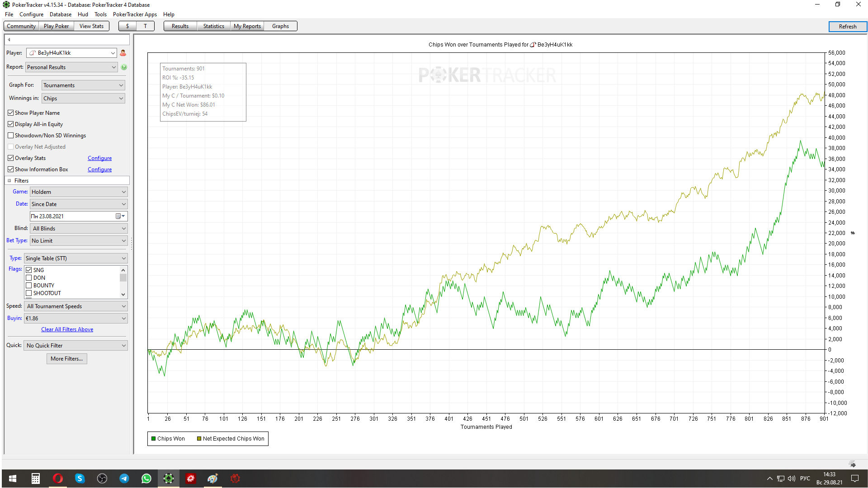Click the red player selection icon
Screen dimensions: 868x488
coord(123,53)
